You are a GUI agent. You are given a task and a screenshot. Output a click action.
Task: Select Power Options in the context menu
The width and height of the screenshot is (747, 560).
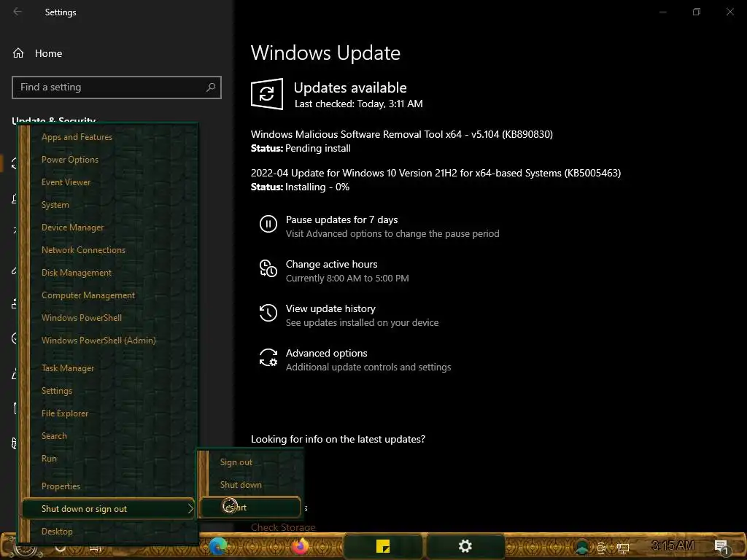(70, 160)
